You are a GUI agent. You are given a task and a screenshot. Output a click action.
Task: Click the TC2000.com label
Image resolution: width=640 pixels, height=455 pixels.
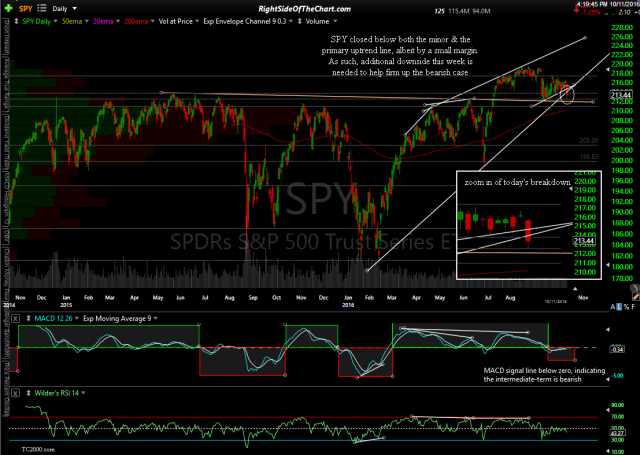(38, 449)
